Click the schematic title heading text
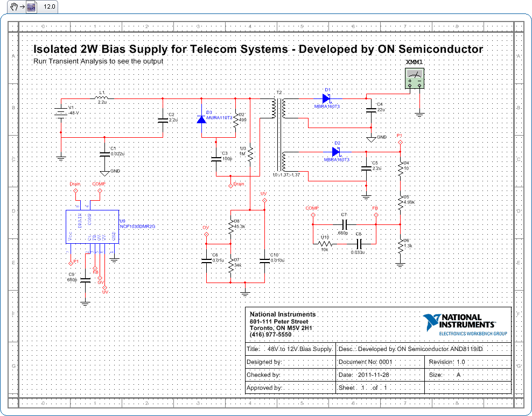This screenshot has width=532, height=416. pos(258,50)
